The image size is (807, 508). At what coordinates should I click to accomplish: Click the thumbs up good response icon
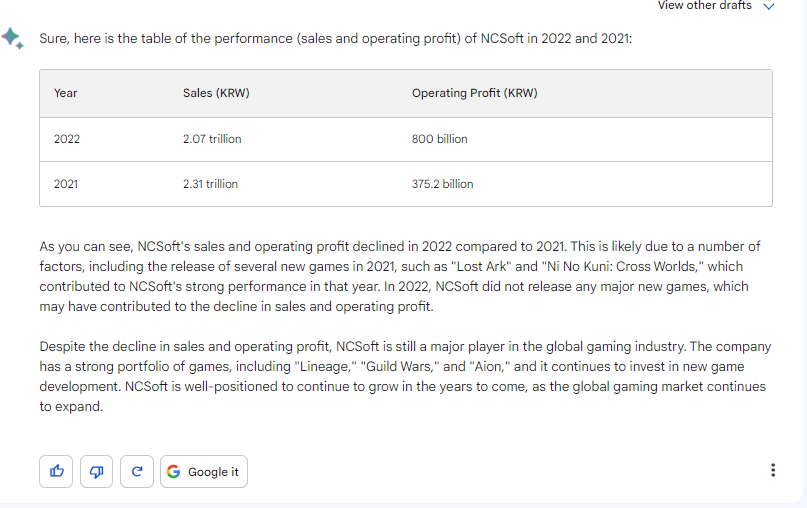(56, 471)
